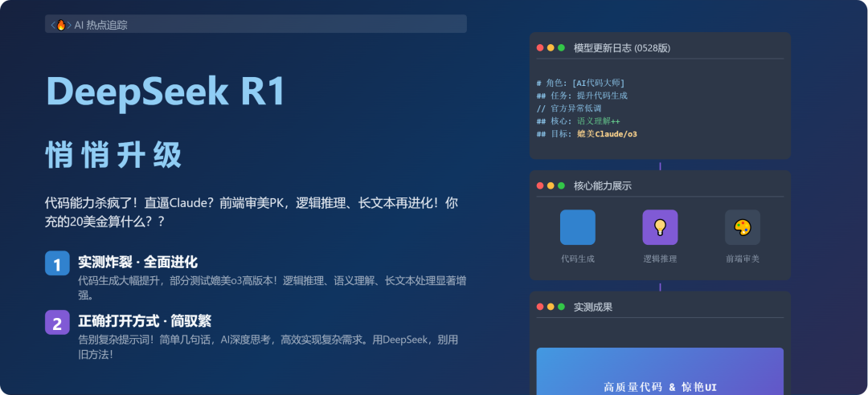
Task: Click the code line '## 目标: 媲美Claude/o3'
Action: pos(587,134)
